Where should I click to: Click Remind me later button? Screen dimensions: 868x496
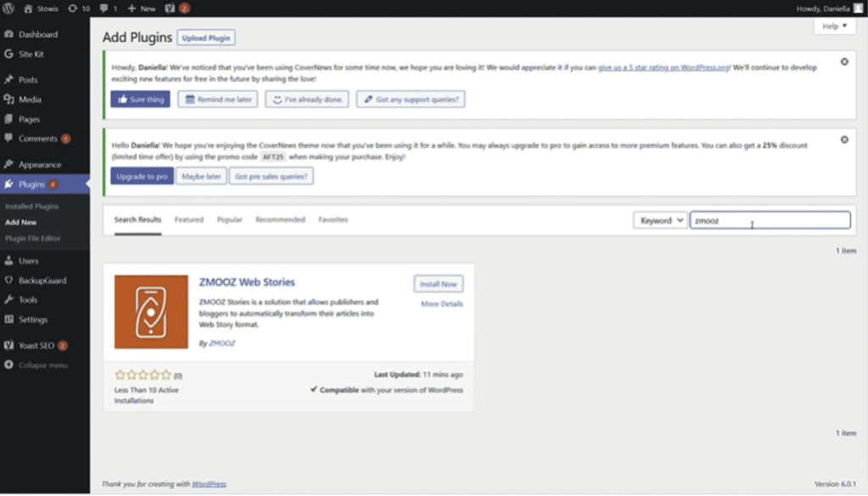click(218, 99)
